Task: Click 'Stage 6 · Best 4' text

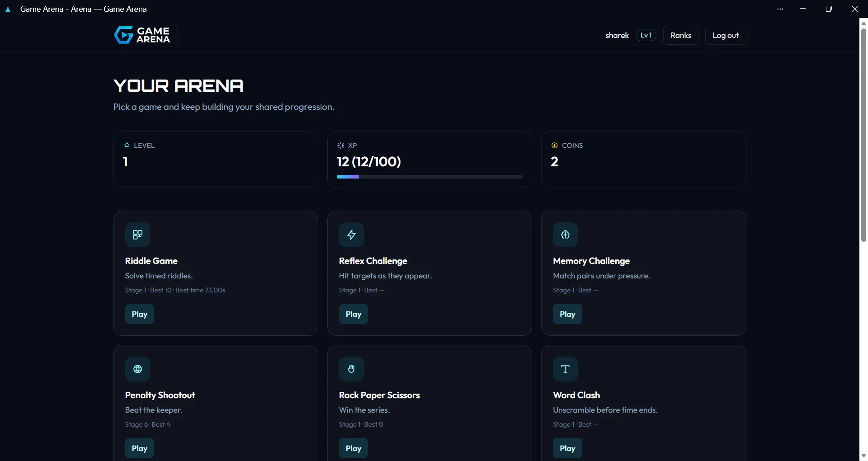Action: click(x=147, y=424)
